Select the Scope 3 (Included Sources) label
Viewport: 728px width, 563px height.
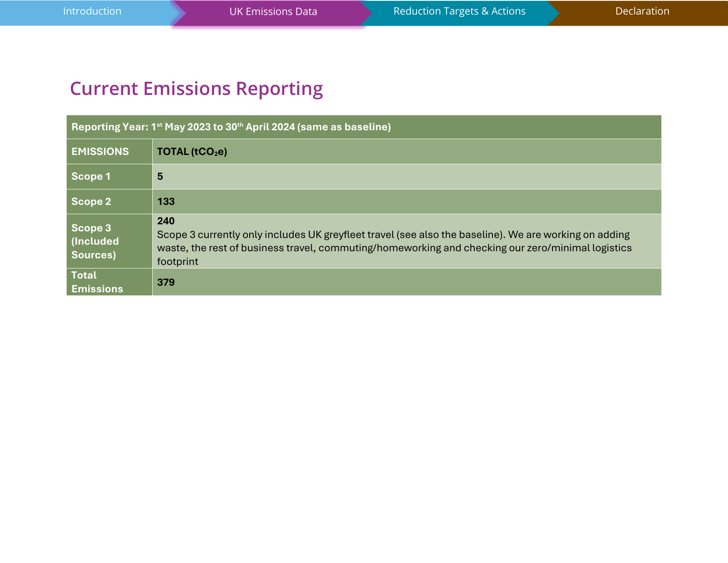pos(95,242)
